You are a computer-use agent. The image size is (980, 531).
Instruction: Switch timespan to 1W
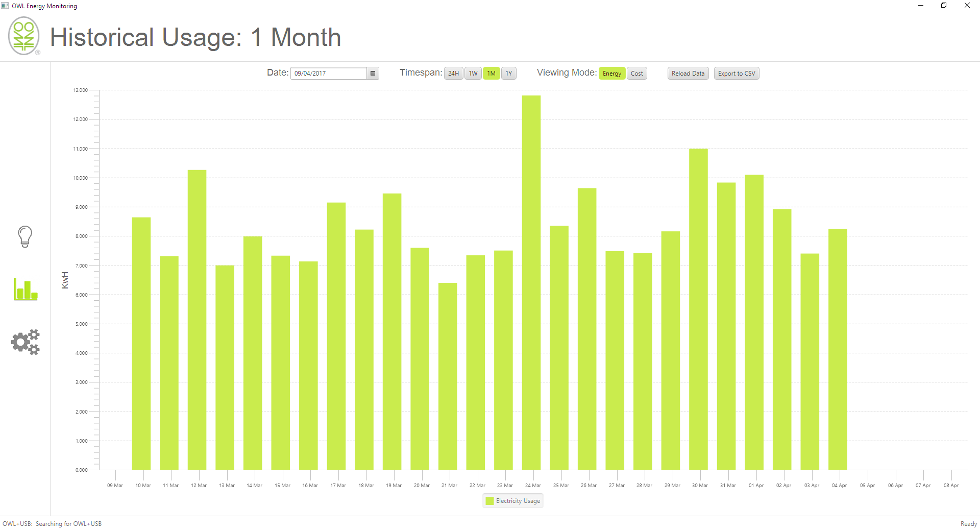point(473,74)
